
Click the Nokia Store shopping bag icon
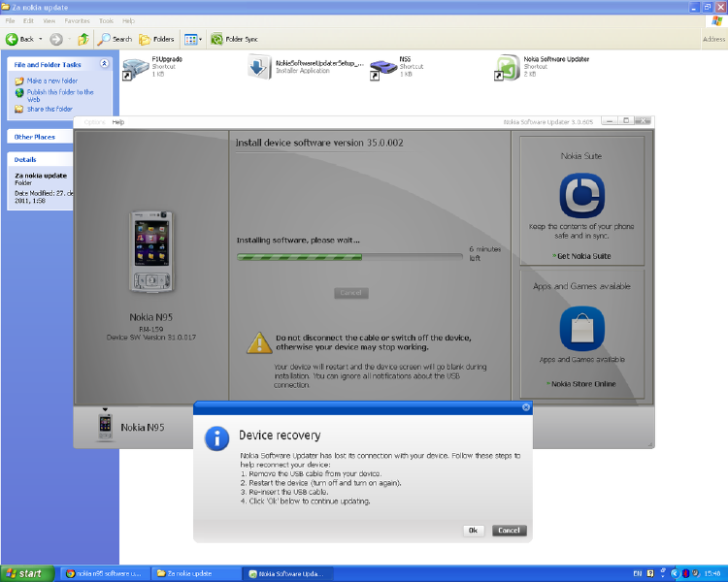581,329
